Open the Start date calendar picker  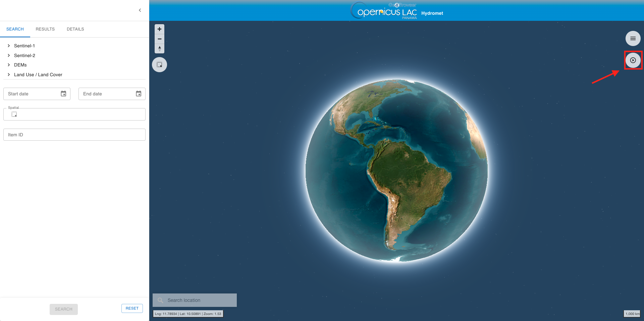63,94
